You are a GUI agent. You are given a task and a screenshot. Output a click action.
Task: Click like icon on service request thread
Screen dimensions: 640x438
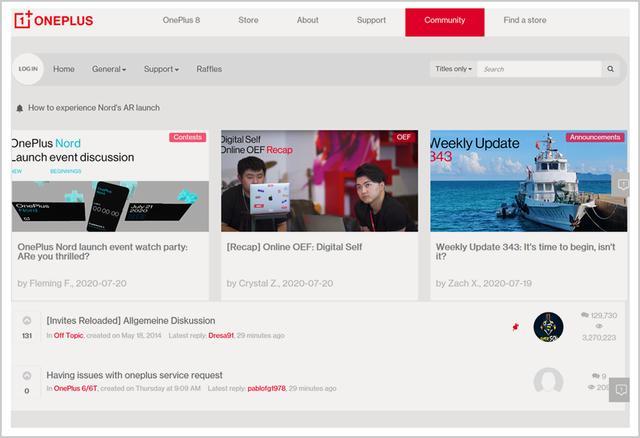coord(27,376)
